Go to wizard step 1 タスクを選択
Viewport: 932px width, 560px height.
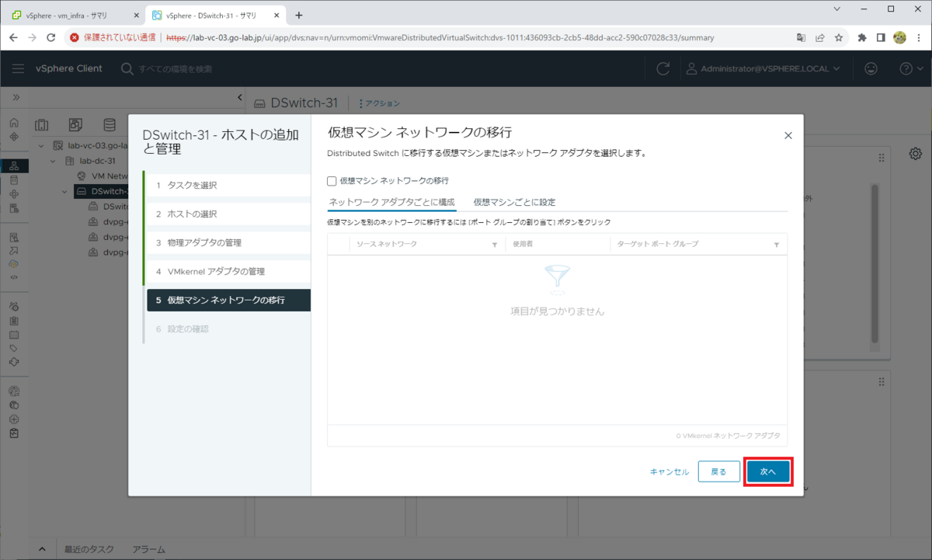227,185
